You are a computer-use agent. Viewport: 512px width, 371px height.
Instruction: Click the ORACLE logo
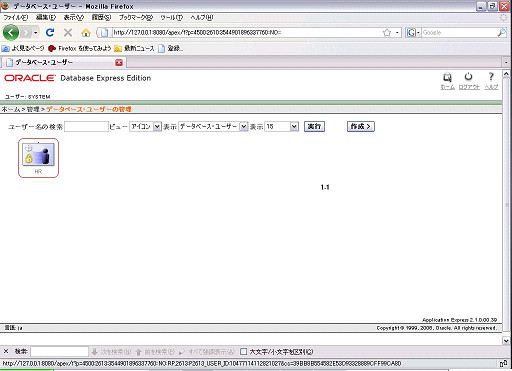click(30, 78)
